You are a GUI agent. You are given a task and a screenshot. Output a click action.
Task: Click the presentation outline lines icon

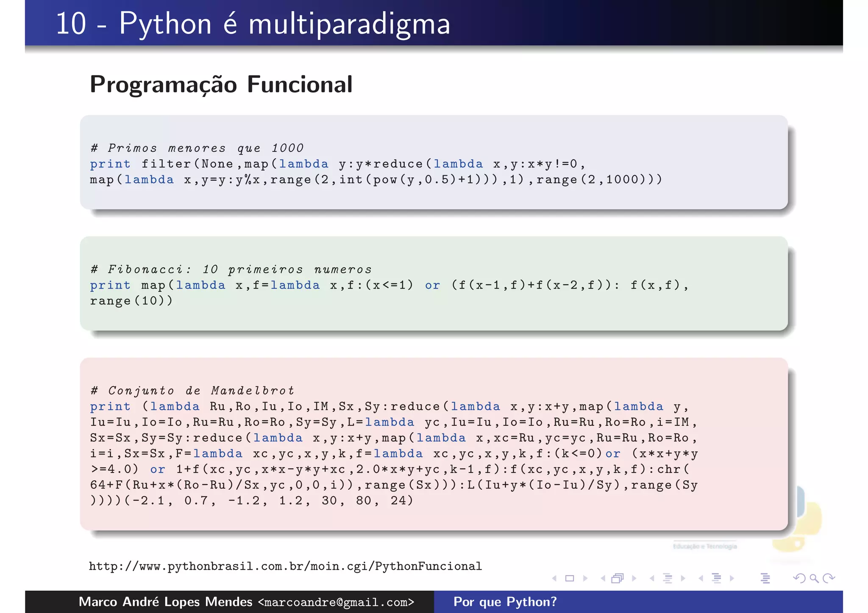click(x=765, y=578)
